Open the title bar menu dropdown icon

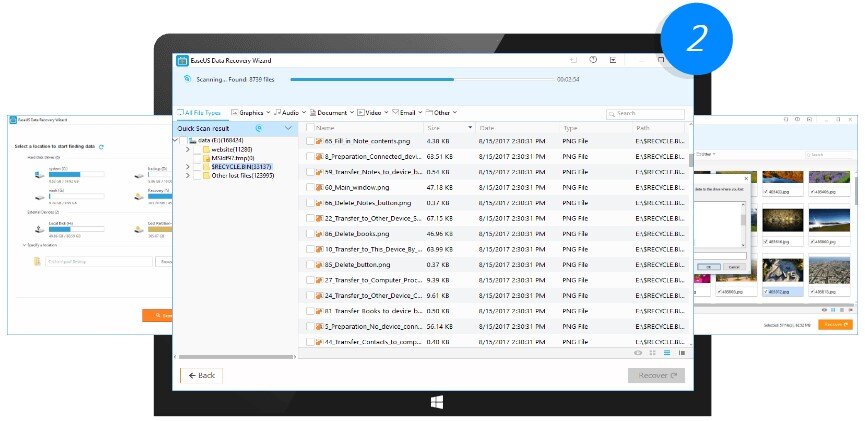613,60
